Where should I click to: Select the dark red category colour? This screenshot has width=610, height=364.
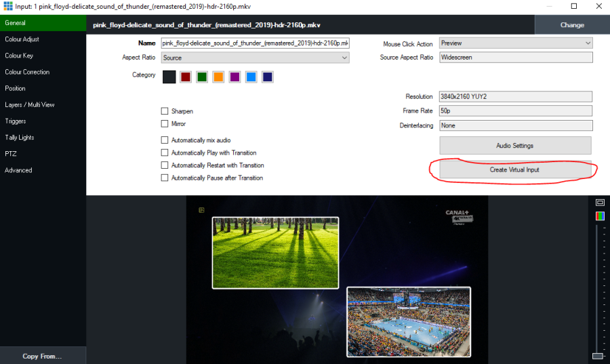tap(185, 77)
